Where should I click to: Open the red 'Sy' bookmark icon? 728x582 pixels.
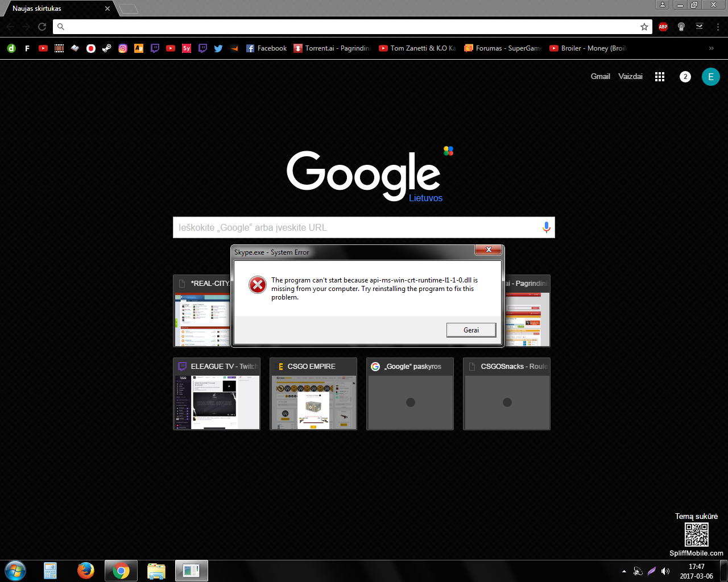coord(187,48)
